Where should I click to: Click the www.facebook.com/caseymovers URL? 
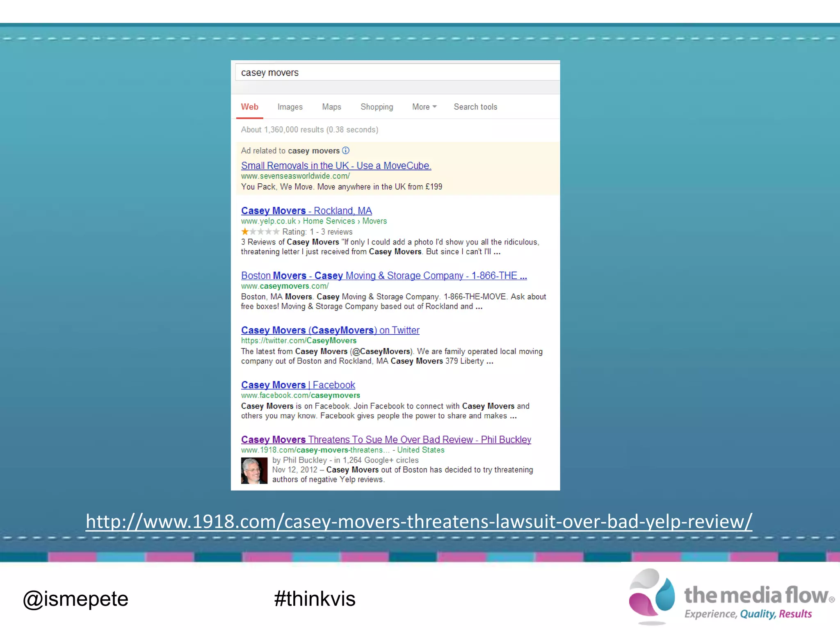pyautogui.click(x=301, y=395)
